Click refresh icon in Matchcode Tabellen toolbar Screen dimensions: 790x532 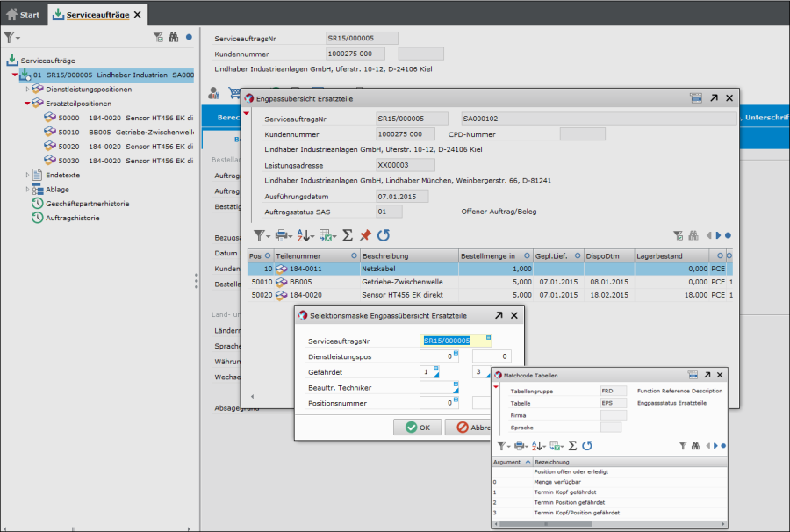(586, 446)
